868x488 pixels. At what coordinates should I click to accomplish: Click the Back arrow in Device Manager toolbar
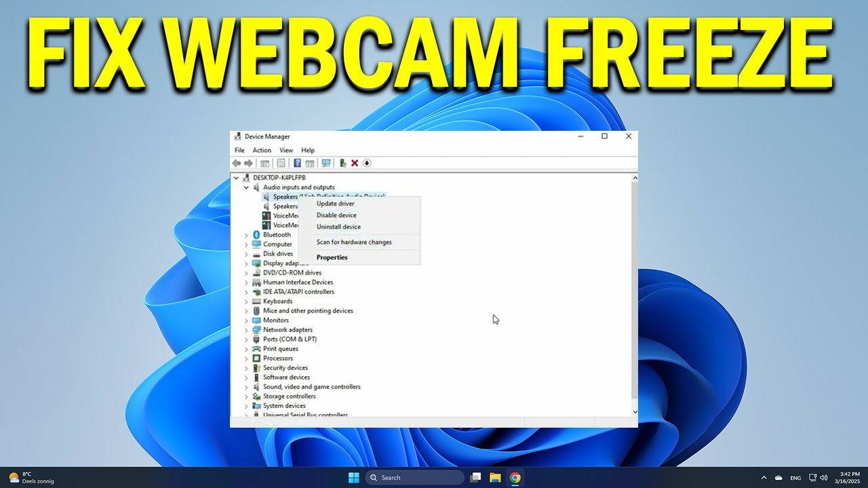tap(236, 163)
